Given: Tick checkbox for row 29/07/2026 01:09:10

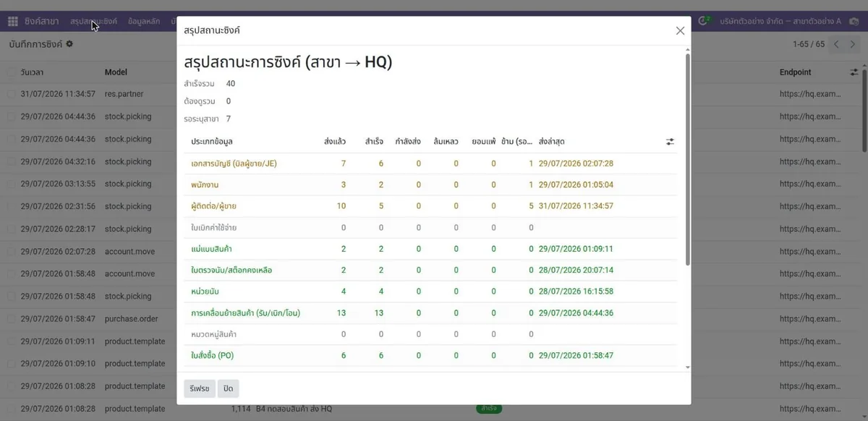Looking at the screenshot, I should 12,363.
